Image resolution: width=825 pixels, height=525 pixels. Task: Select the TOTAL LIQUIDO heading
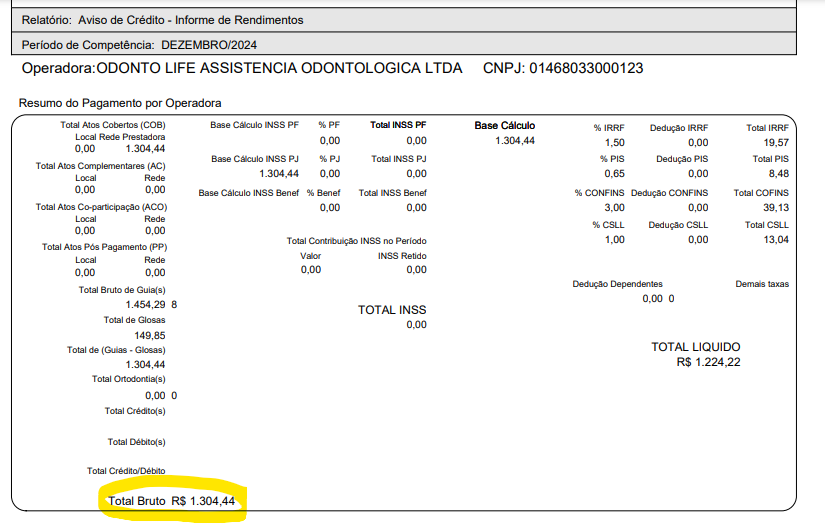(x=696, y=347)
